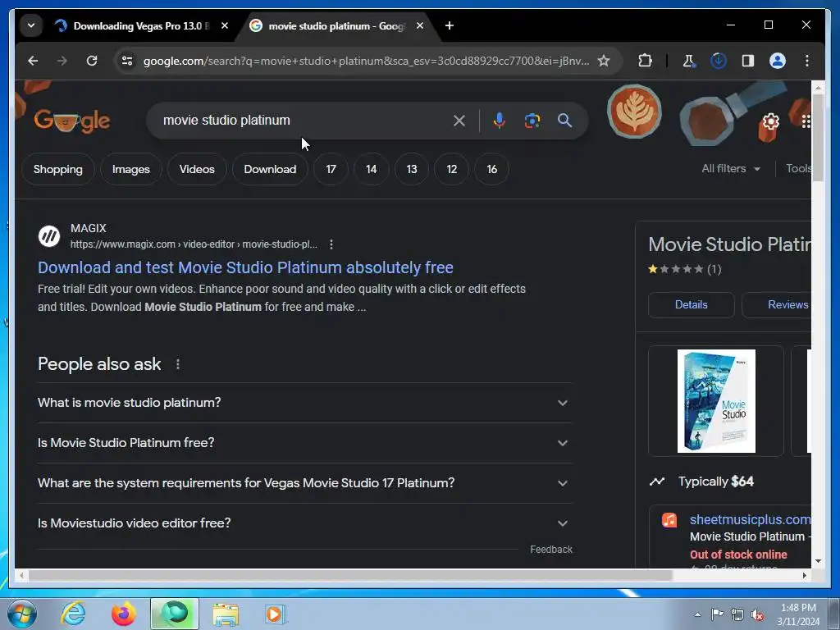Screen dimensions: 840x630
Task: Open the magix.com URL breadcrumb
Action: pyautogui.click(x=194, y=244)
